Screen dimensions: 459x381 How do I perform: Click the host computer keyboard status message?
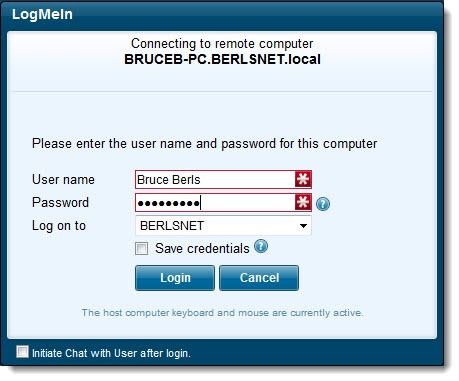[x=222, y=313]
